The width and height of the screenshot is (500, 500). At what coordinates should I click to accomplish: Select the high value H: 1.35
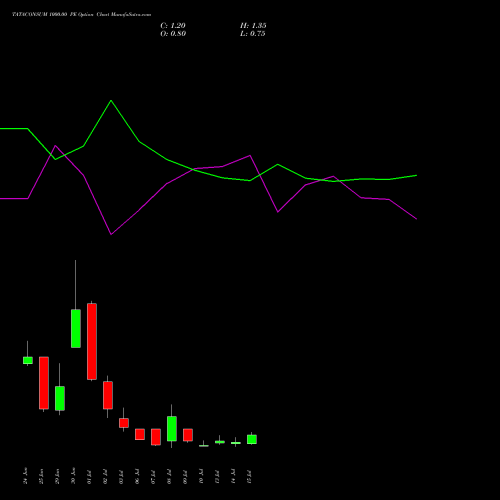253,26
